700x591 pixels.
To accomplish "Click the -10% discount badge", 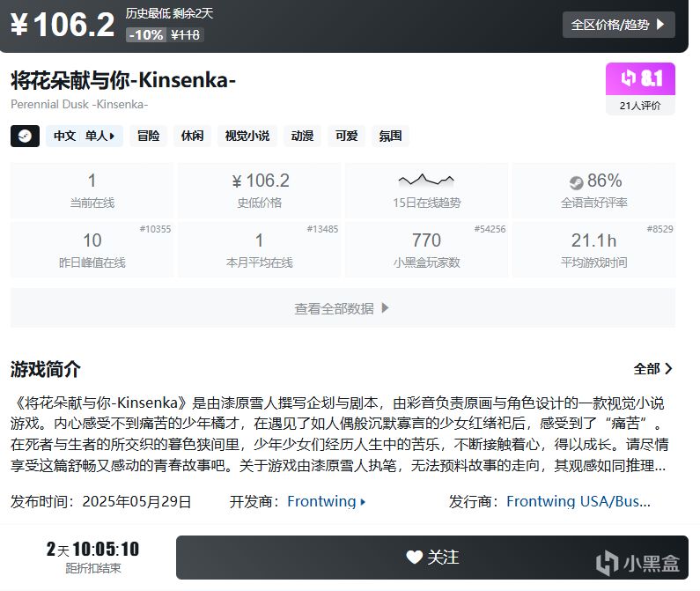I will [146, 35].
